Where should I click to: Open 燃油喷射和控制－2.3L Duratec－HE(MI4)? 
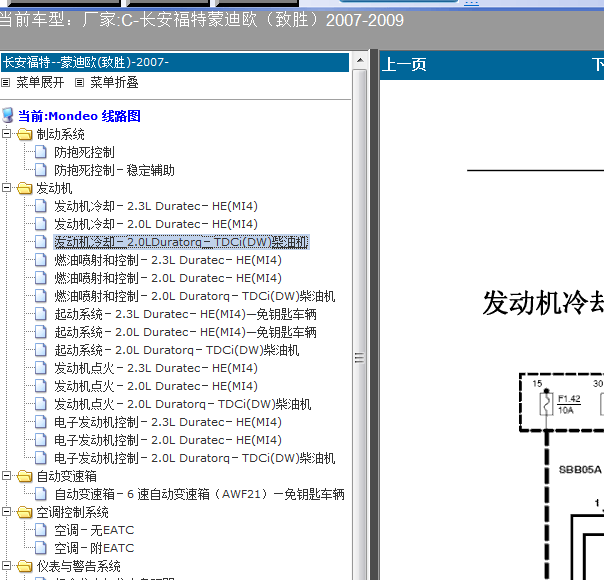click(168, 260)
